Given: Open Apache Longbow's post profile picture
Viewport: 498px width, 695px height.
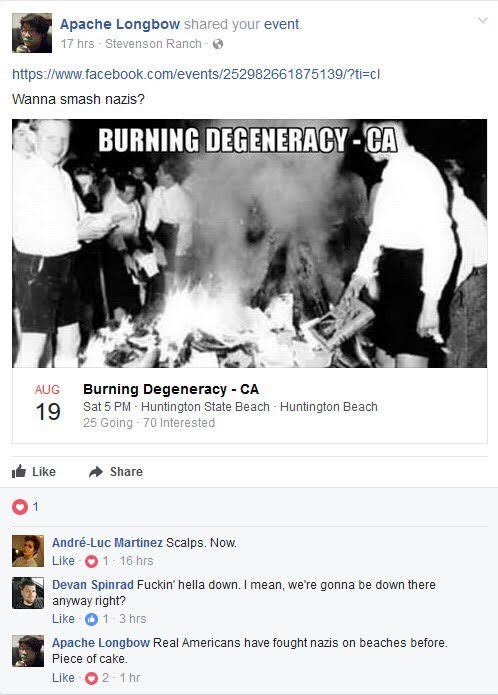Looking at the screenshot, I should (x=32, y=33).
